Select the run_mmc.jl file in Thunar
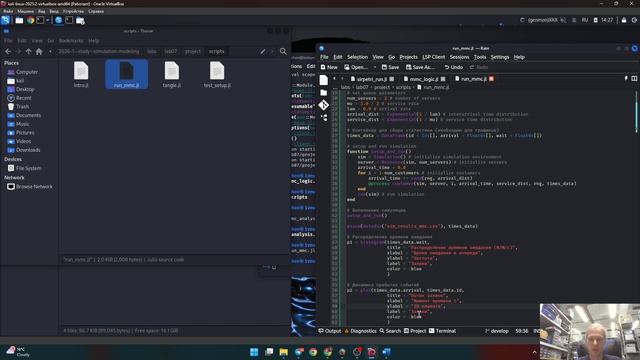This screenshot has height=360, width=640. point(127,75)
